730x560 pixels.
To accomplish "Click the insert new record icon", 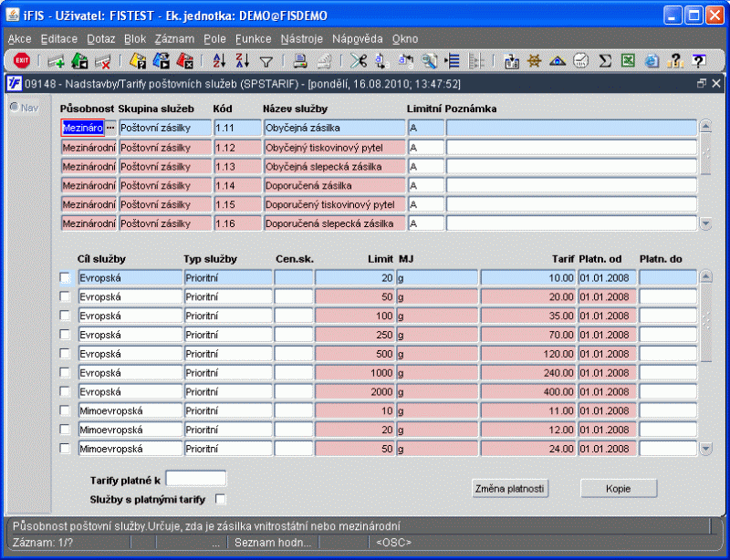I will [57, 61].
